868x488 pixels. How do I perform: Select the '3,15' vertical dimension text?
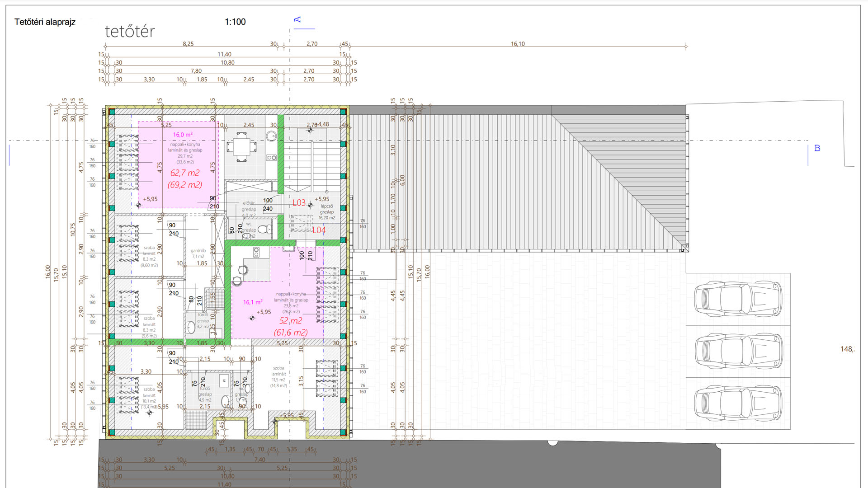[301, 381]
